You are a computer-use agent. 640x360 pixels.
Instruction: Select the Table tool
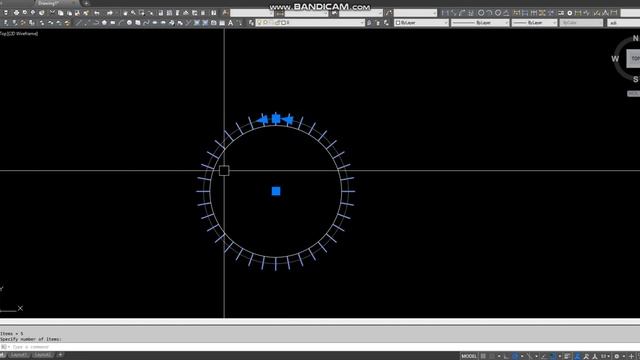click(222, 23)
